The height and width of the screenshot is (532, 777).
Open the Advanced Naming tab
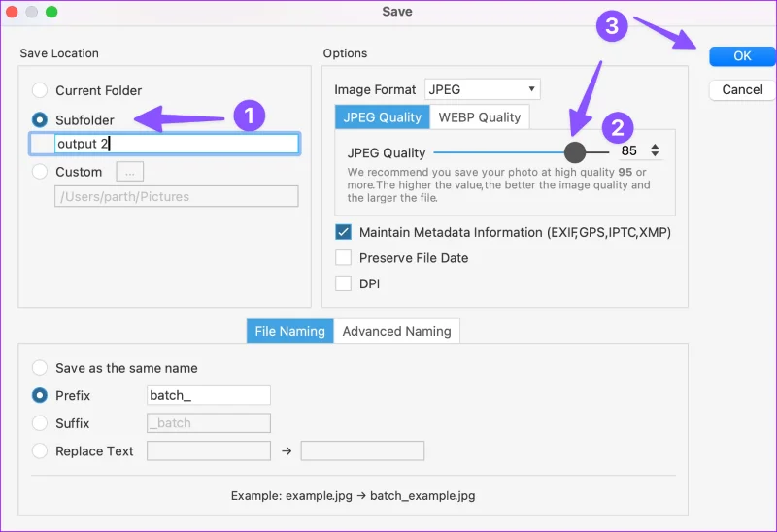396,331
